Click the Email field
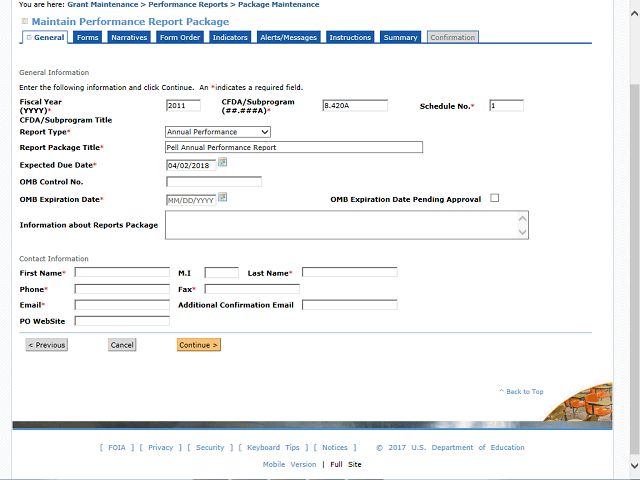The width and height of the screenshot is (640, 480). tap(122, 305)
